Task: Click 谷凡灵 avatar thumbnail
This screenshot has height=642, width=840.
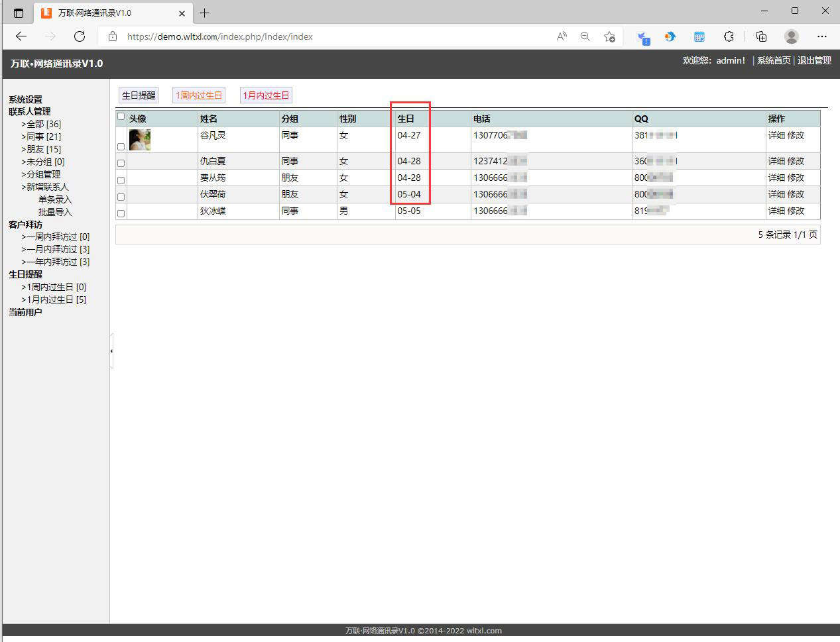Action: pos(140,140)
